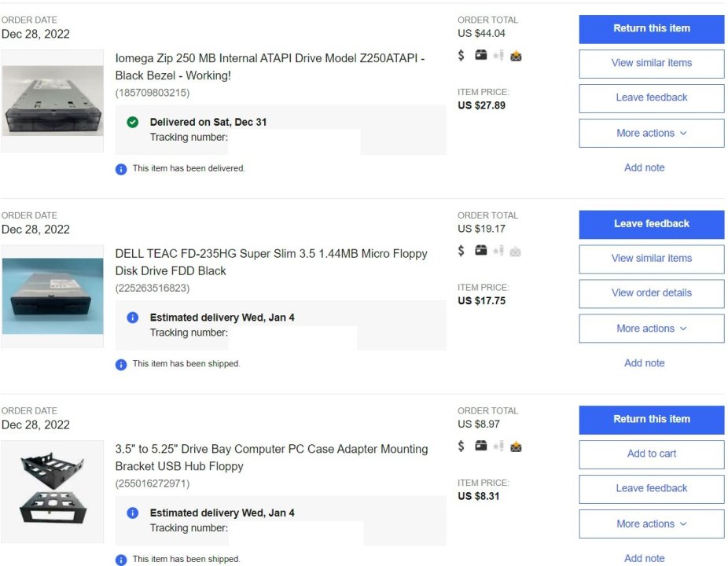Add the drive bay adapter to cart

[x=651, y=454]
